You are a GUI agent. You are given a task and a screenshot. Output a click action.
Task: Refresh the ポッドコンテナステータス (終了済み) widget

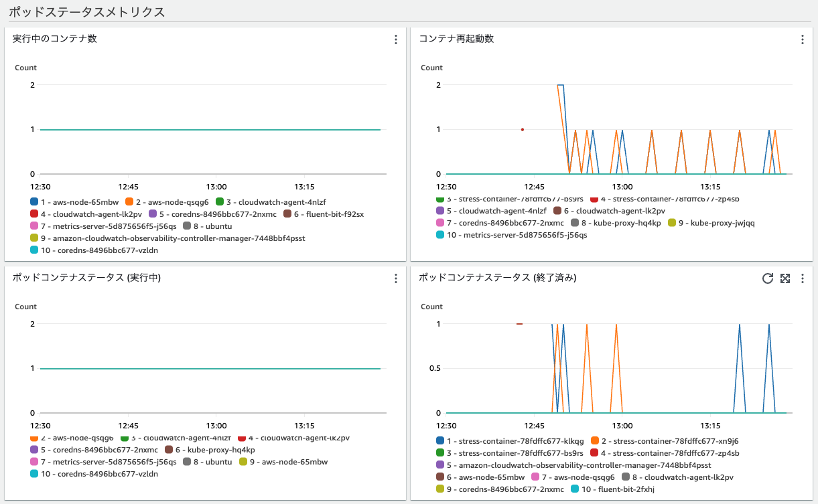(x=768, y=278)
